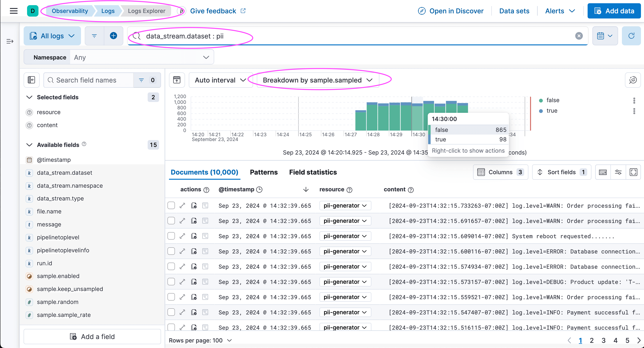Select the first document row checkbox
The height and width of the screenshot is (348, 644).
coord(171,205)
